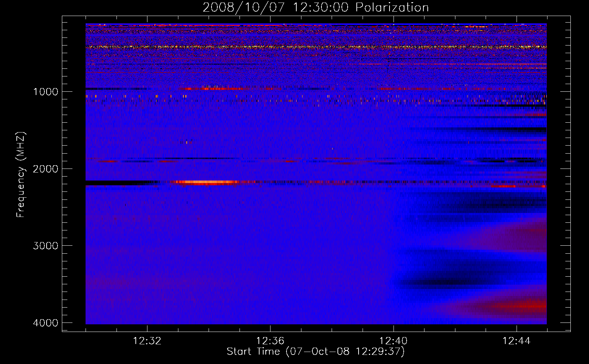Click the 2000 frequency tick label
Viewport: 589px width, 364px height.
pos(46,169)
